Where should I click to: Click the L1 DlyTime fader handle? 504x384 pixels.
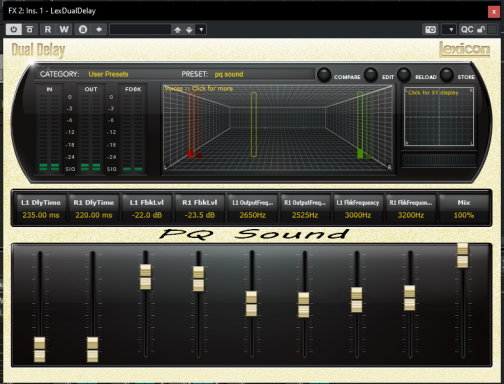point(40,349)
